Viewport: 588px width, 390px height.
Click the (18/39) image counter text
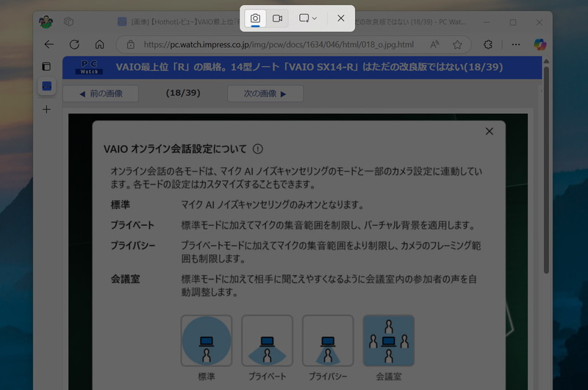[183, 93]
